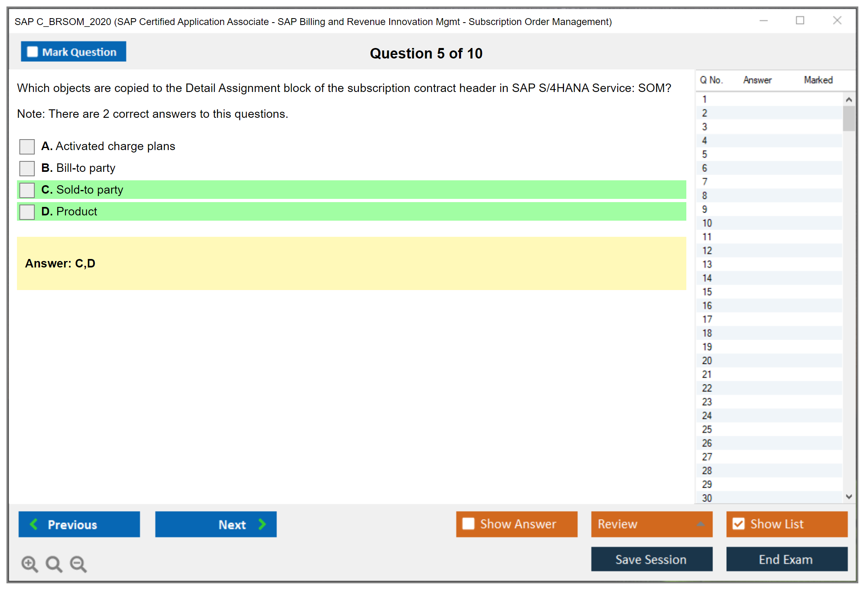Jump to question 12 in list

[x=707, y=251]
